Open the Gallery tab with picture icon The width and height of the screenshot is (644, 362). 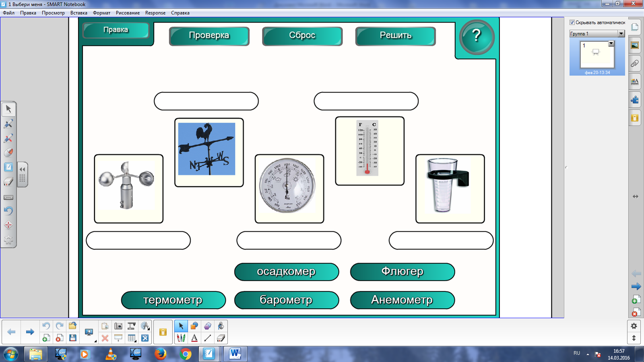635,45
